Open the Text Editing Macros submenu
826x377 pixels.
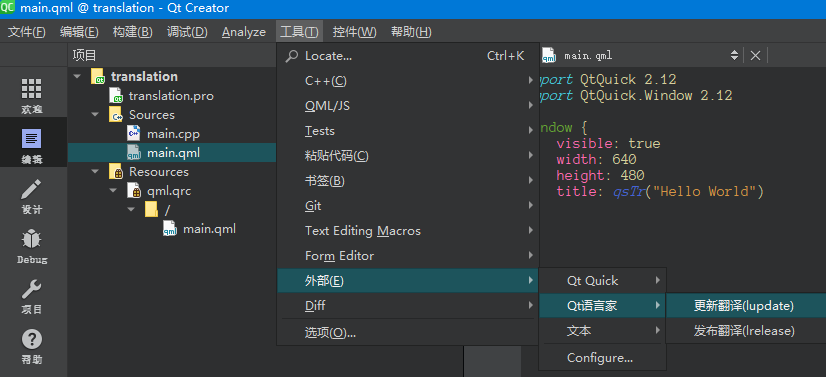408,231
